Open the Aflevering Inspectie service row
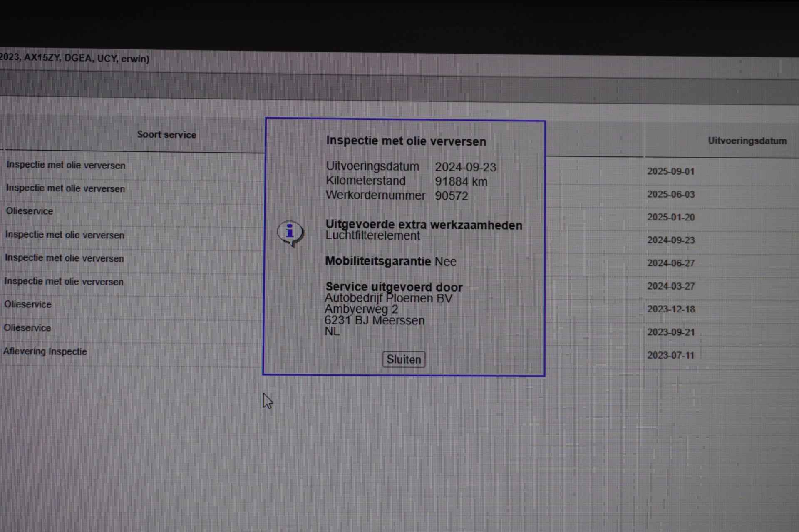 [x=45, y=351]
